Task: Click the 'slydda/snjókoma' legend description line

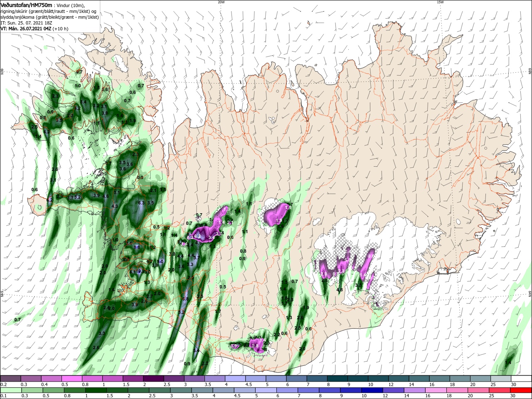Action: pyautogui.click(x=49, y=17)
